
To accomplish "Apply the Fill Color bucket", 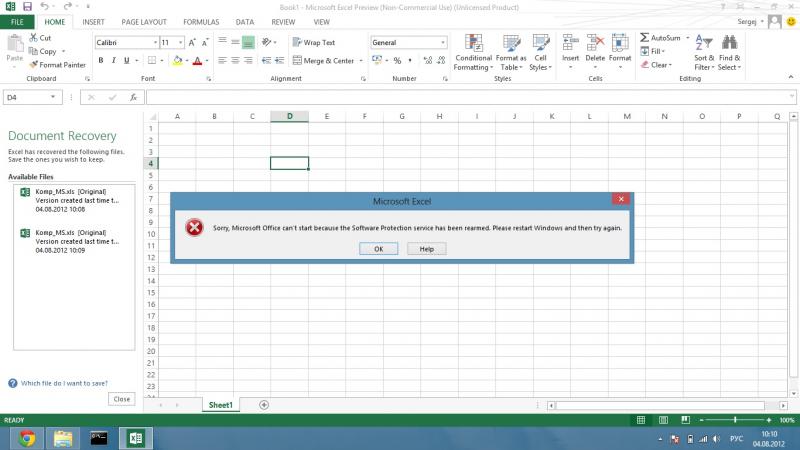I will [177, 61].
